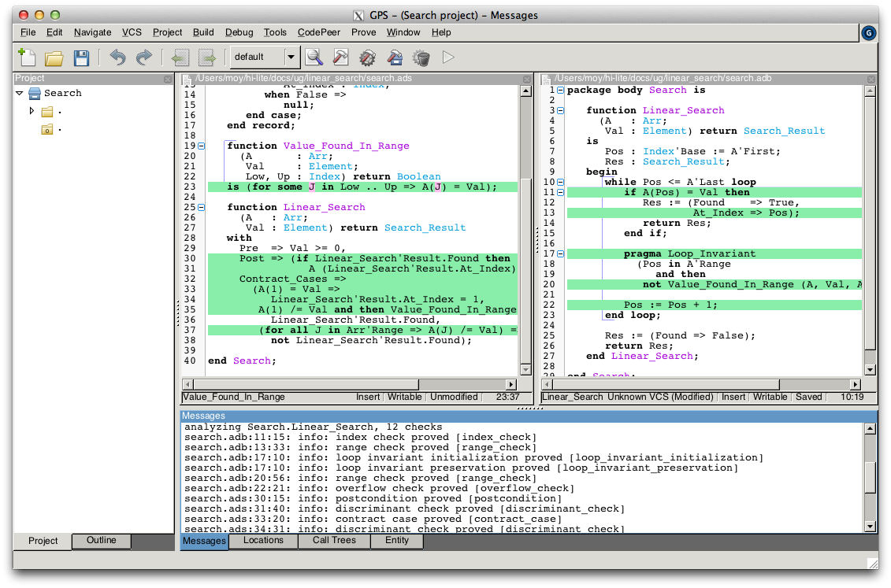The width and height of the screenshot is (891, 588).
Task: Fold pragma Loop_Invariant at line 17
Action: coord(560,253)
